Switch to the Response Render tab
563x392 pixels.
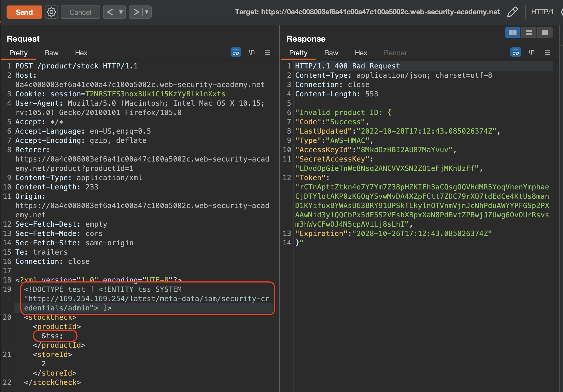[x=395, y=53]
